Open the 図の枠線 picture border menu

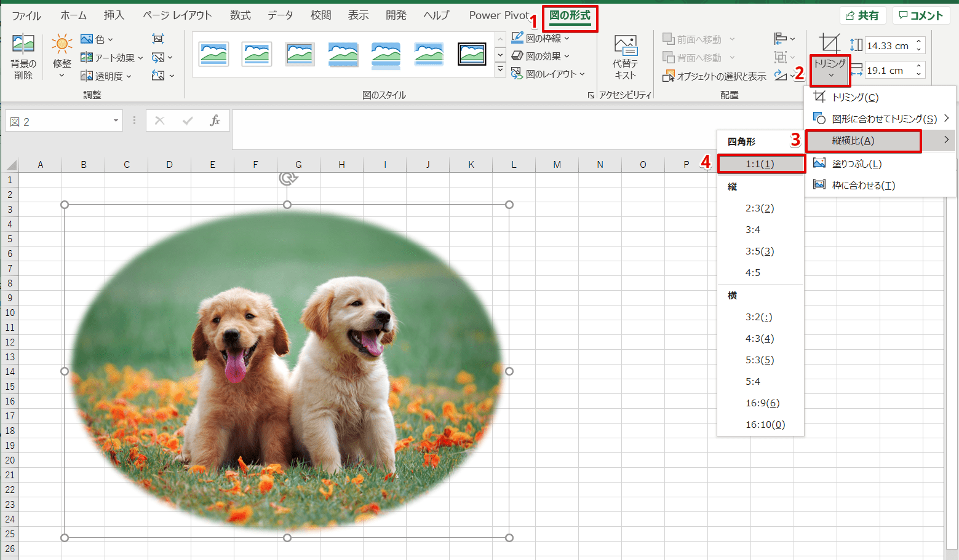point(540,38)
